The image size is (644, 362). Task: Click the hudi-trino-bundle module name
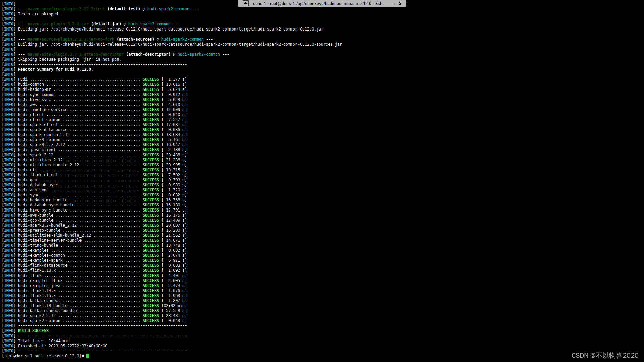[38, 245]
